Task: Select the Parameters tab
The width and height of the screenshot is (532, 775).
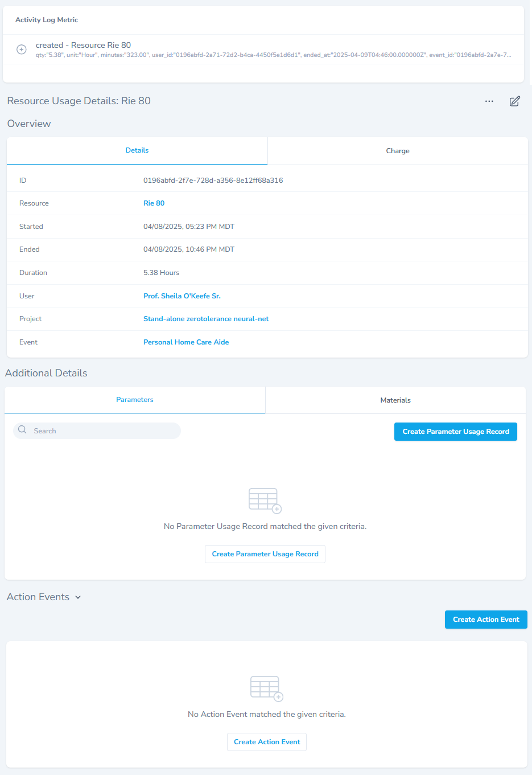Action: click(x=135, y=400)
